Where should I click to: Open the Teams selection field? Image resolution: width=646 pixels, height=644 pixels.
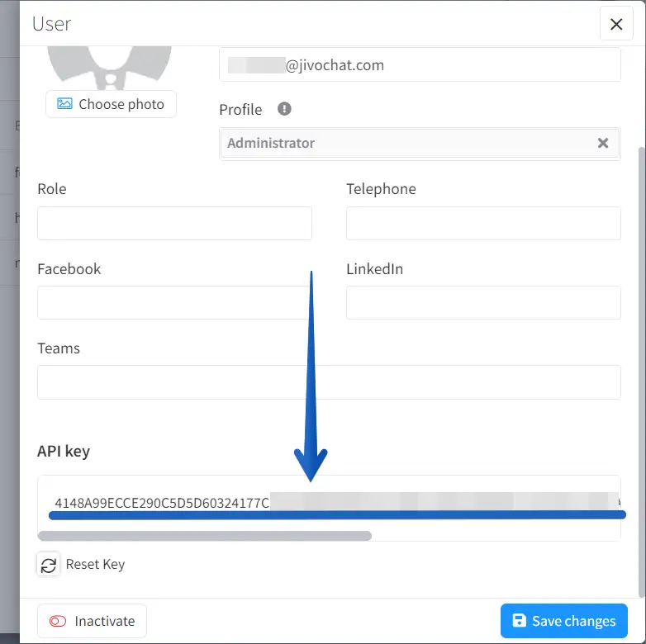pyautogui.click(x=329, y=382)
